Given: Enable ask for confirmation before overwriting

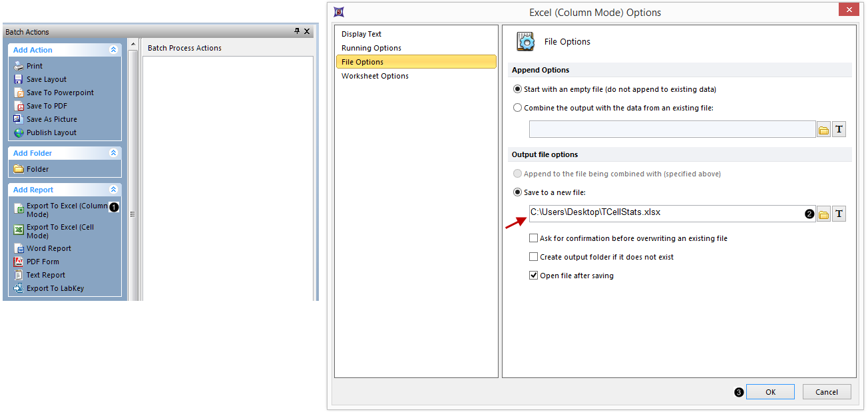Looking at the screenshot, I should 533,238.
